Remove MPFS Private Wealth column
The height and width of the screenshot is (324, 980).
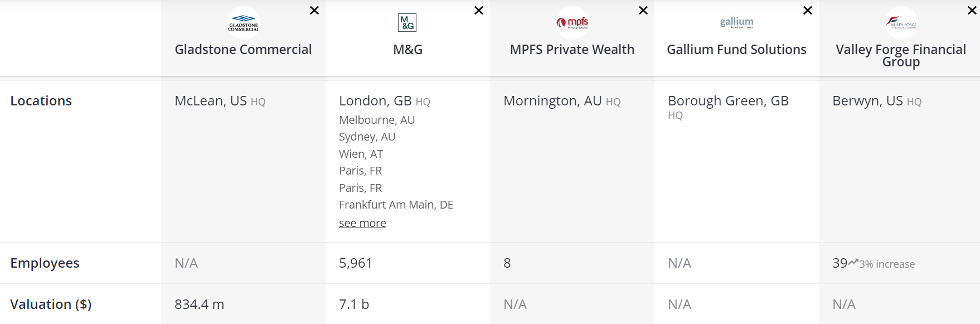(x=643, y=11)
